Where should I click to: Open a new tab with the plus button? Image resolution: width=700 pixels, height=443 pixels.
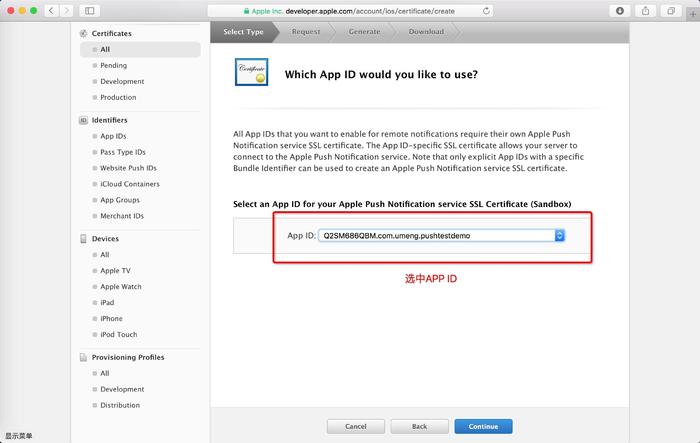[x=689, y=10]
